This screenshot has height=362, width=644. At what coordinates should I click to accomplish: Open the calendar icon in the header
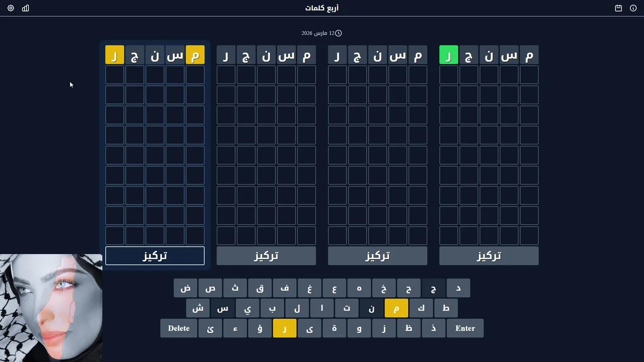click(x=618, y=8)
